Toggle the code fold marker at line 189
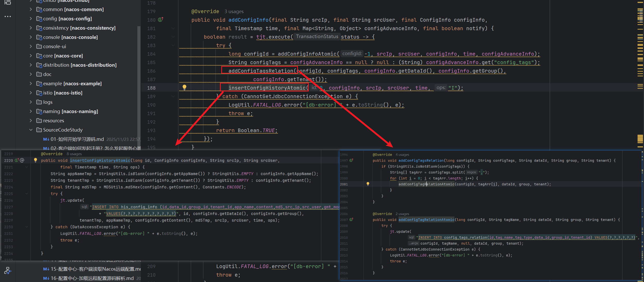 pyautogui.click(x=173, y=96)
